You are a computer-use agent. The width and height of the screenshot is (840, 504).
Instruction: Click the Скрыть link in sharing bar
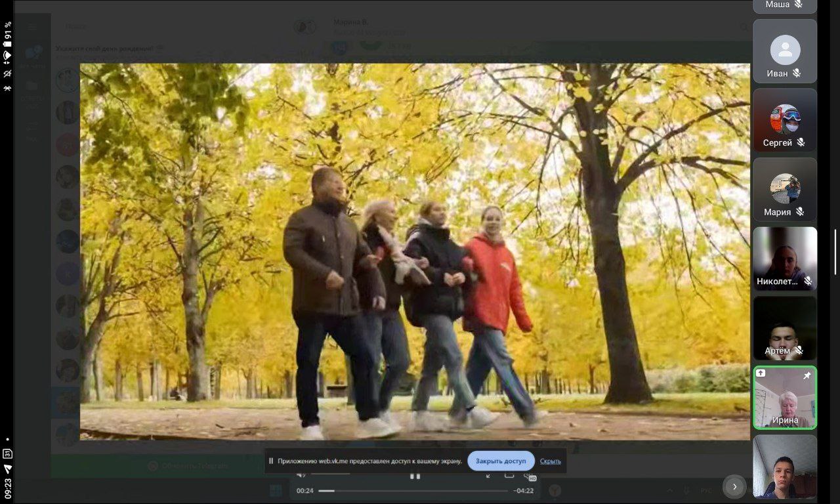coord(550,461)
